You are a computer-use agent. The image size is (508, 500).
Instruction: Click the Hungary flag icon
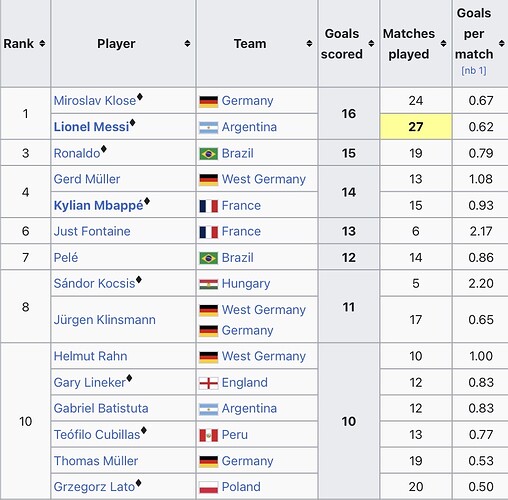pyautogui.click(x=209, y=284)
